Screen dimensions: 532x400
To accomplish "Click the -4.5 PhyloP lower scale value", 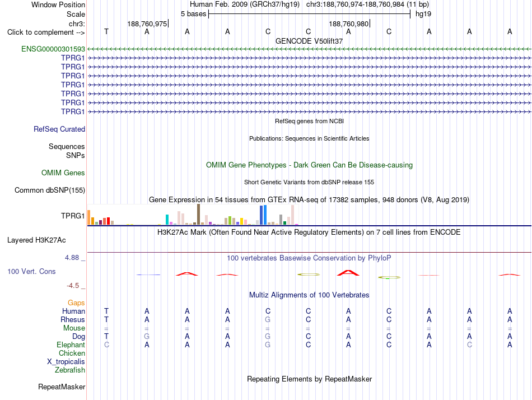I will [x=73, y=286].
